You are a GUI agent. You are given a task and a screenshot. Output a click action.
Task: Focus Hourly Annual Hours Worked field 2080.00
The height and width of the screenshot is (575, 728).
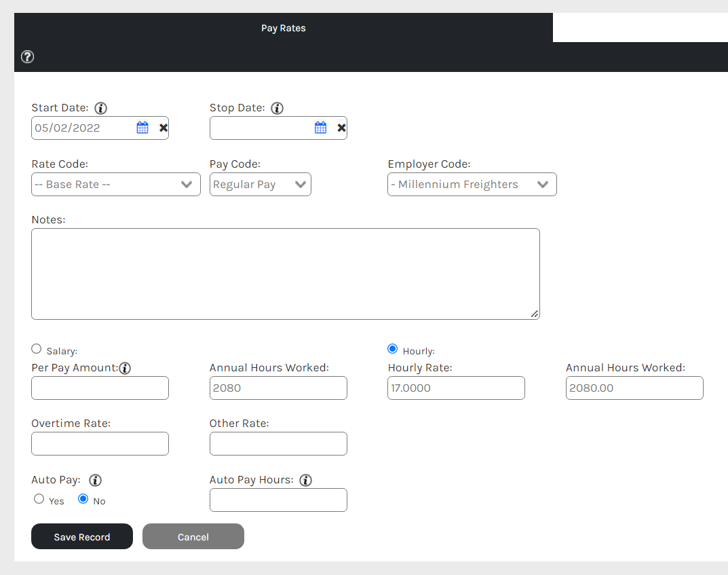coord(634,388)
